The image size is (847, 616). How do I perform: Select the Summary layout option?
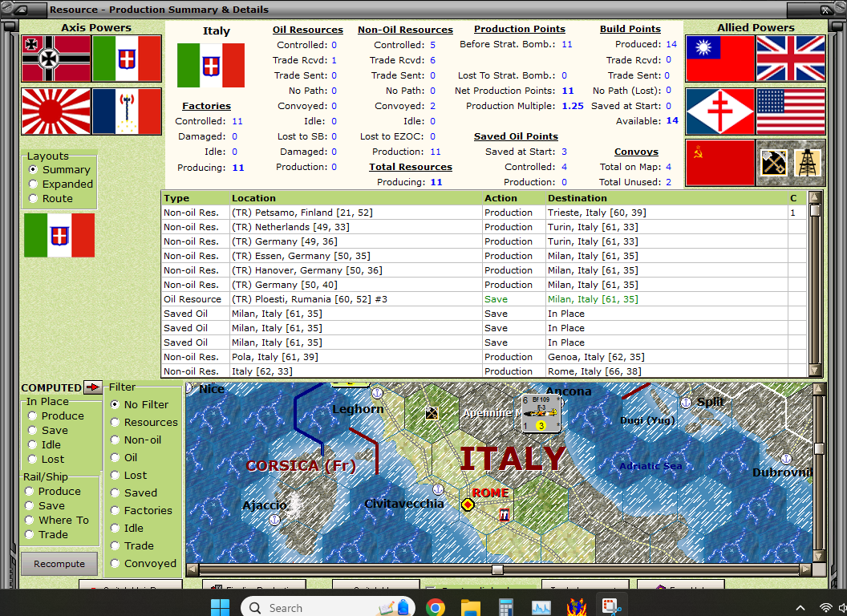coord(33,170)
